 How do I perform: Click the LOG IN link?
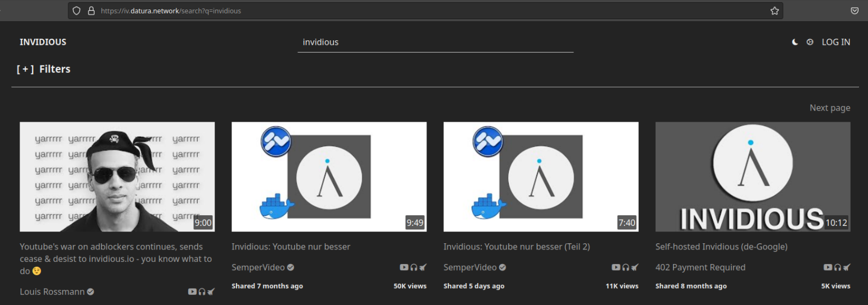[835, 42]
